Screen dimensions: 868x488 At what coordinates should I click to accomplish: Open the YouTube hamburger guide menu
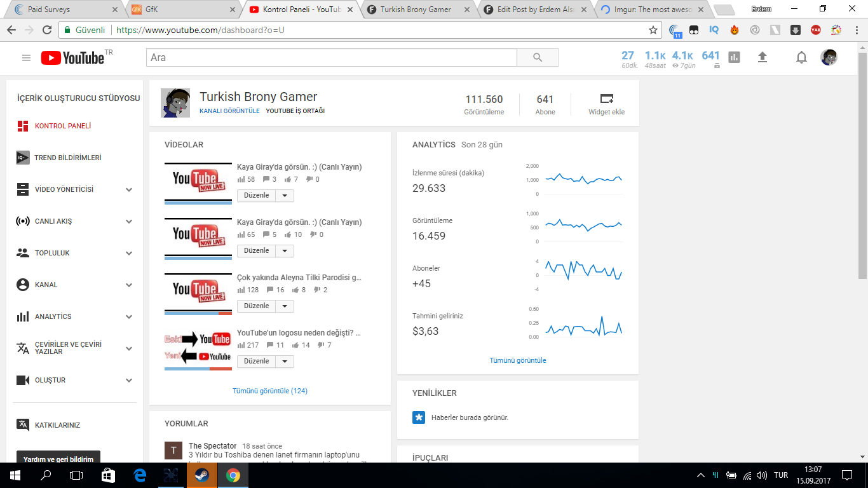coord(26,58)
